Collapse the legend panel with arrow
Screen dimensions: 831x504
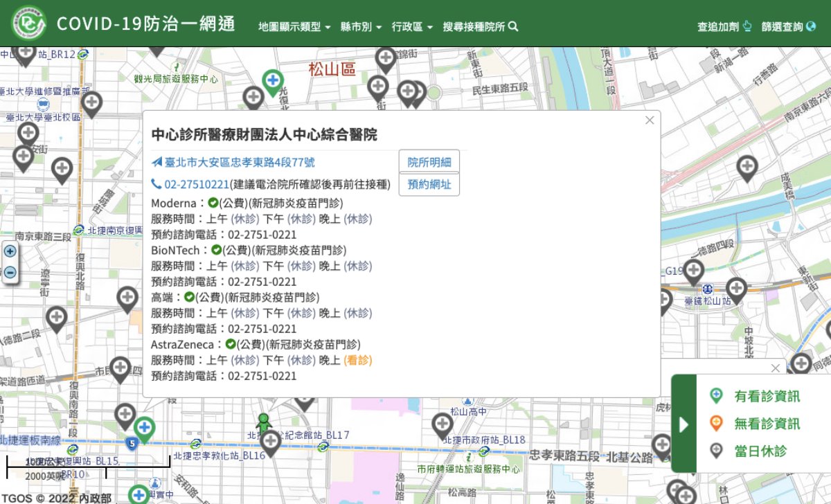684,424
